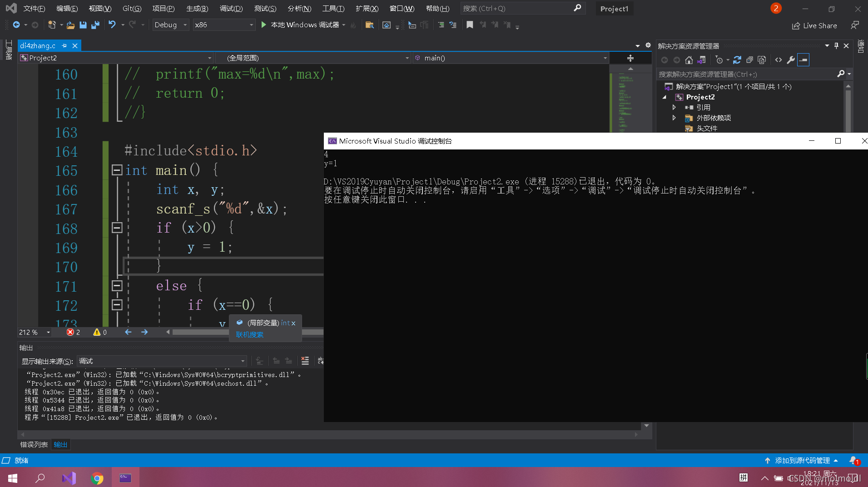Click the Save file toolbar icon

(x=83, y=25)
